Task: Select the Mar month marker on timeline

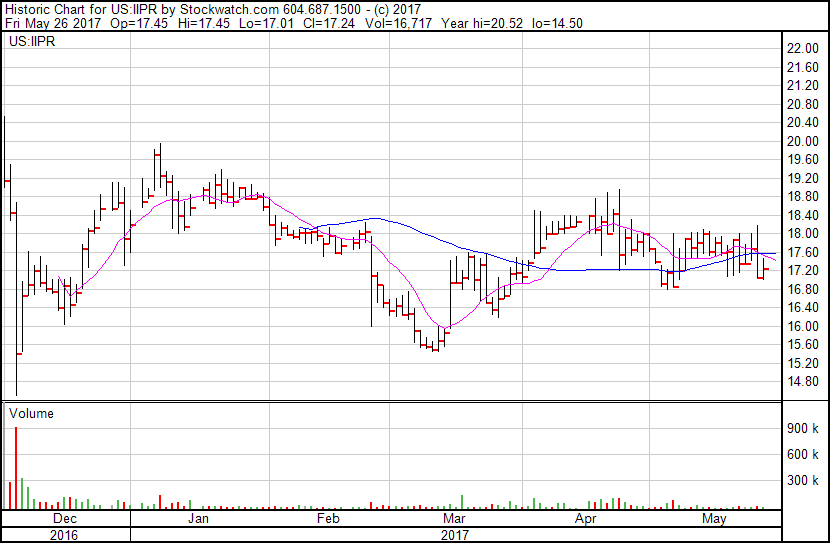Action: [455, 519]
